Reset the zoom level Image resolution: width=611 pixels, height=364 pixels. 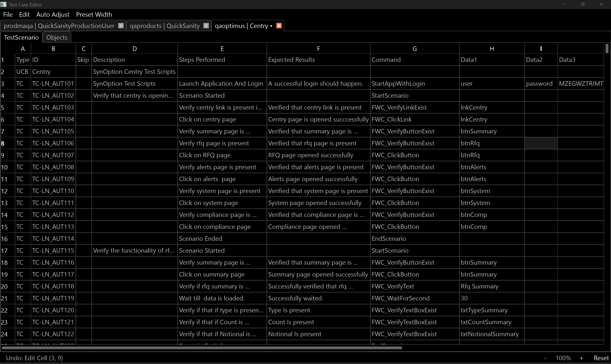tap(601, 358)
